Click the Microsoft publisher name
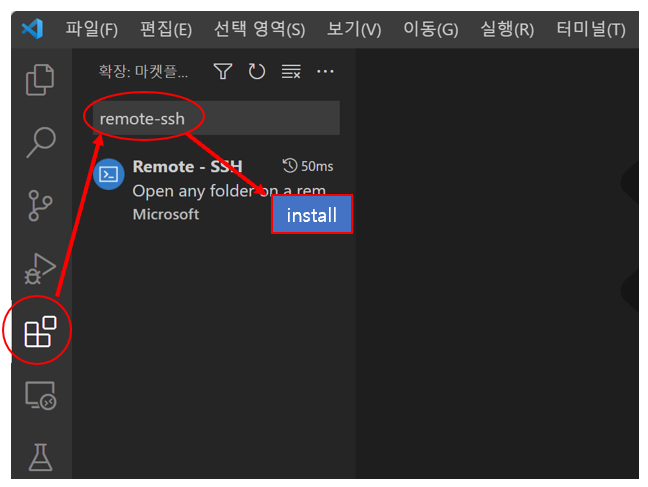This screenshot has width=648, height=487. (166, 214)
